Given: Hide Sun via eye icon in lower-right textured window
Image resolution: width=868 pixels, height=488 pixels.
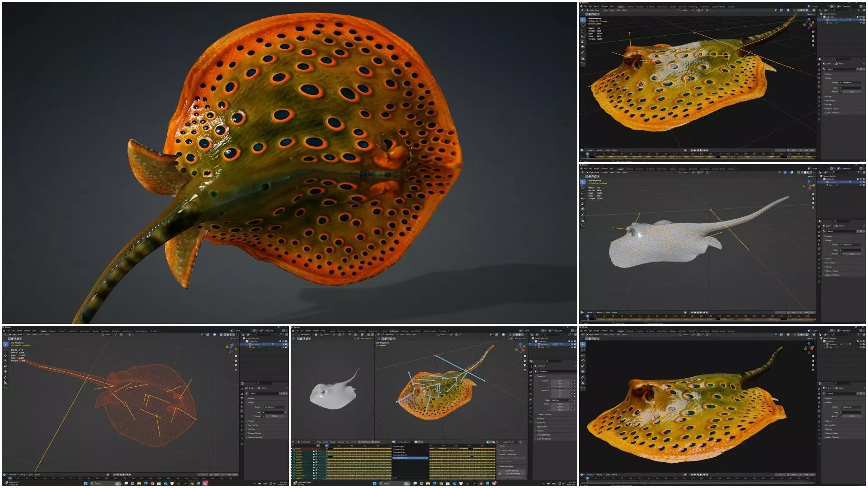Looking at the screenshot, I should 861,347.
